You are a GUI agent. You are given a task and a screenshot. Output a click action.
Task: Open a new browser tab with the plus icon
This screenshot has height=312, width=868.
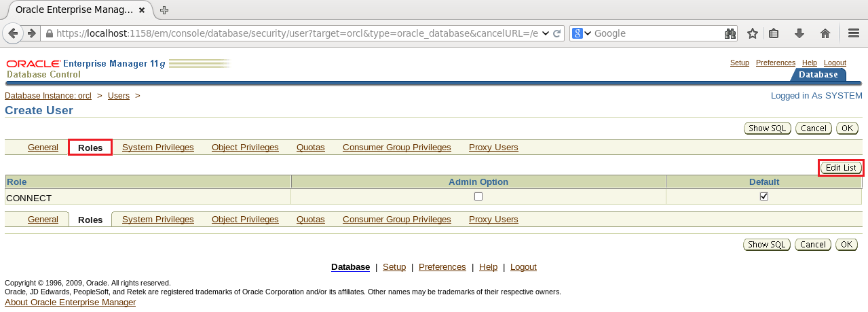(x=164, y=10)
